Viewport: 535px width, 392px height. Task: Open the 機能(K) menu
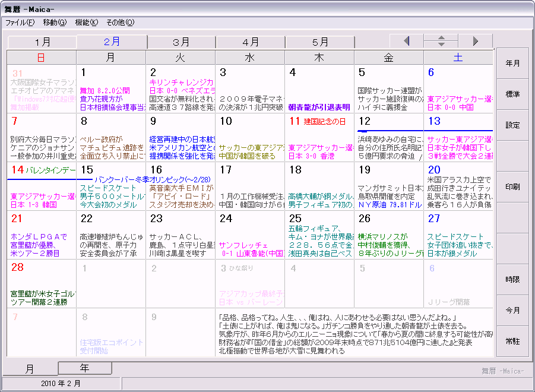click(x=87, y=23)
